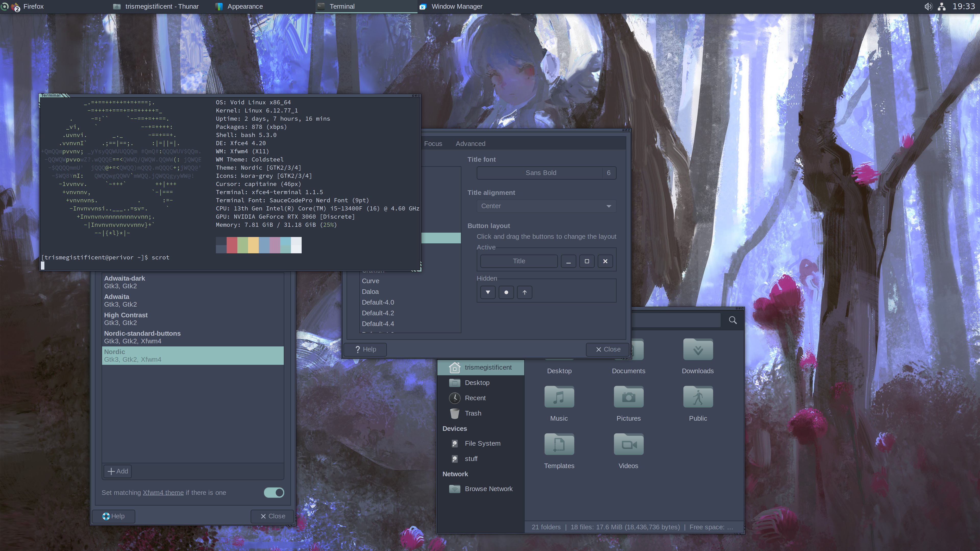Image resolution: width=980 pixels, height=551 pixels.
Task: Click the Thunar search magnifier icon
Action: (733, 320)
